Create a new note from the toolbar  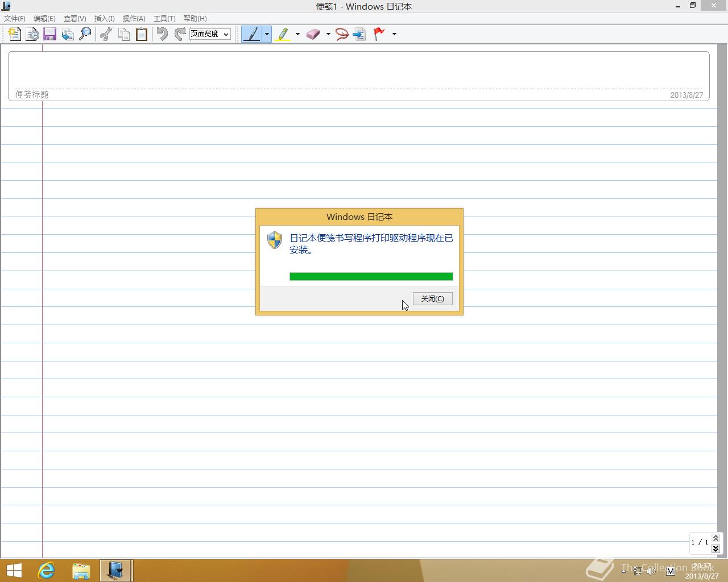click(x=15, y=34)
